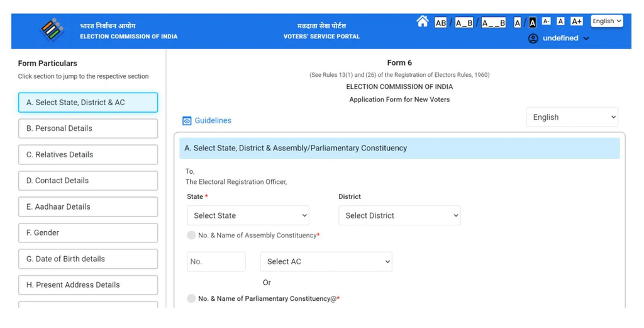Viewport: 644px width, 328px height.
Task: Switch to dark contrast black A icon
Action: [x=533, y=23]
